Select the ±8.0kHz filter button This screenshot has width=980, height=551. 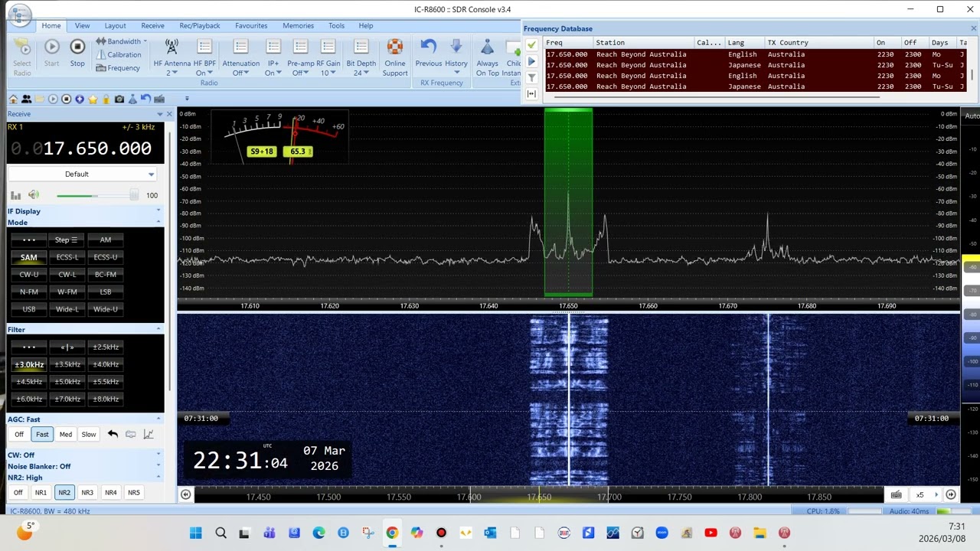tap(106, 399)
